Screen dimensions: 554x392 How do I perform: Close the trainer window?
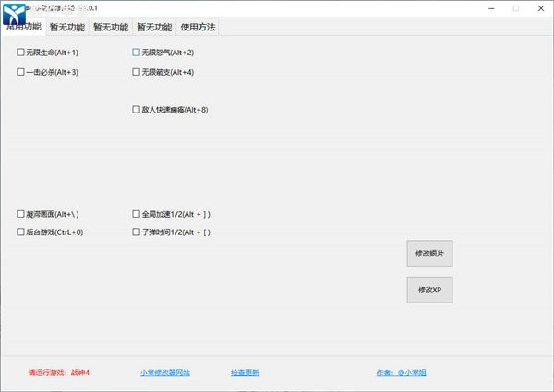point(541,8)
